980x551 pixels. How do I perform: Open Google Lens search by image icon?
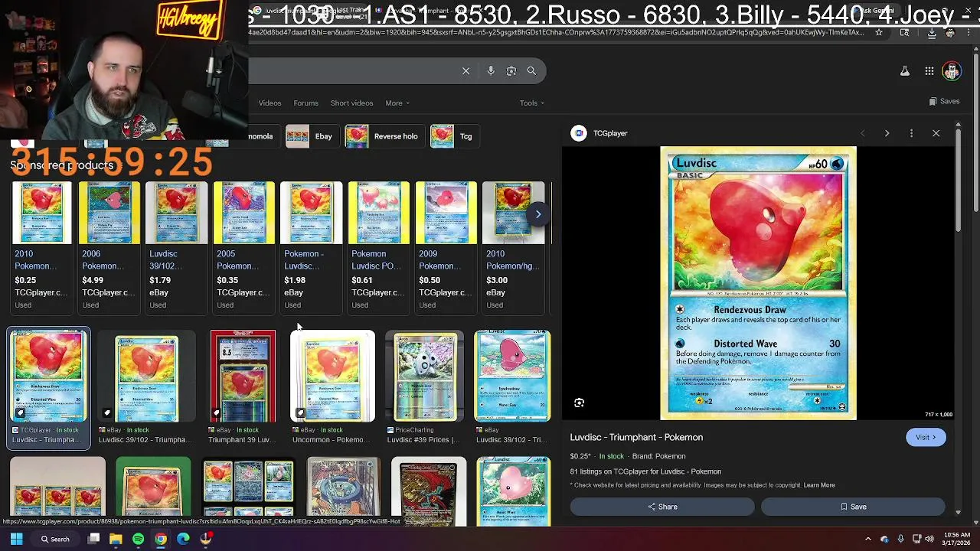511,70
